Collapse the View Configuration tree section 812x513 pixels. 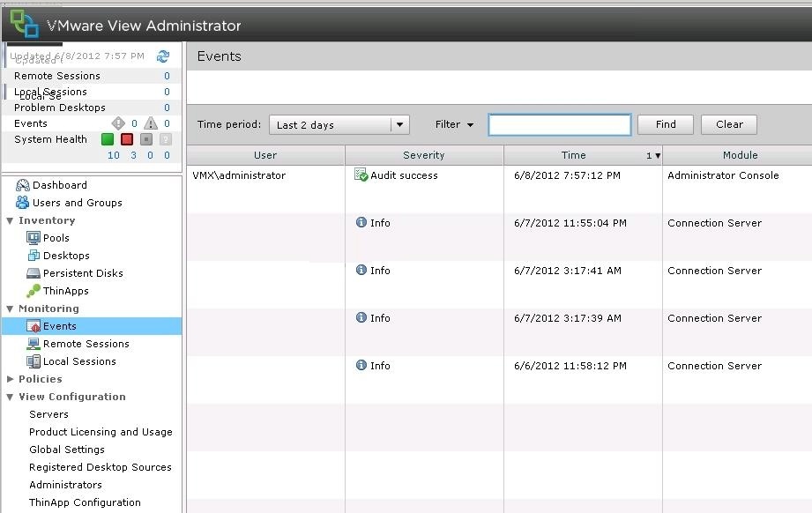10,397
